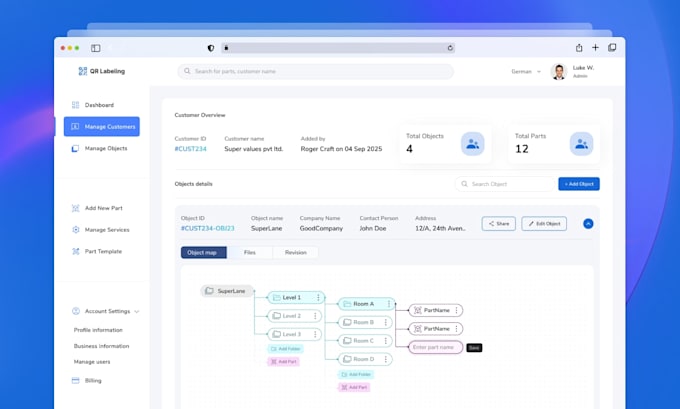This screenshot has width=680, height=409.
Task: Select the Room C folder node
Action: click(x=365, y=341)
